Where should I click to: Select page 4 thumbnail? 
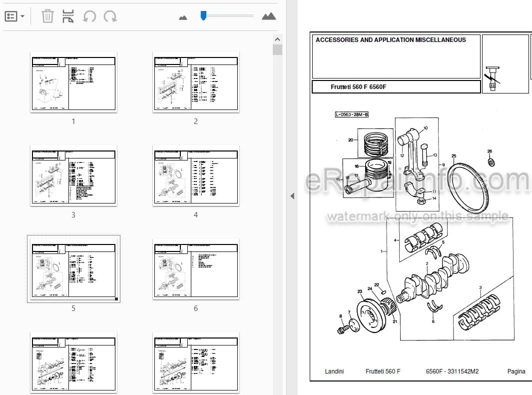click(196, 175)
